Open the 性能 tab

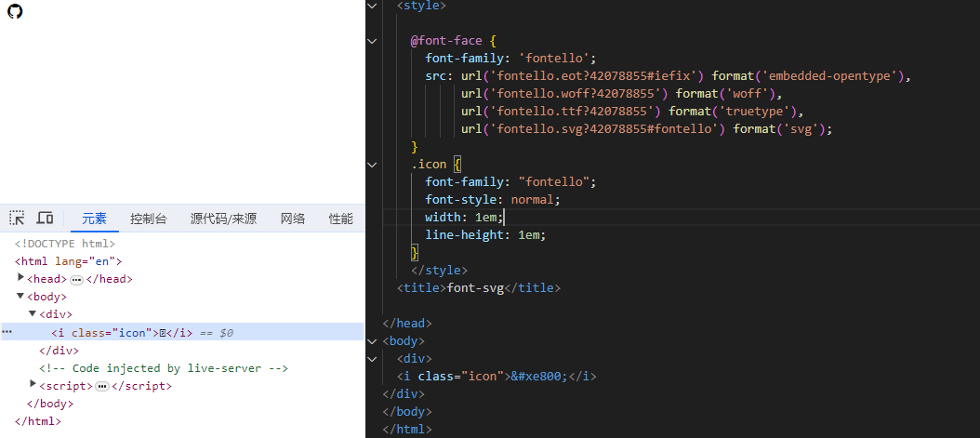[x=340, y=219]
